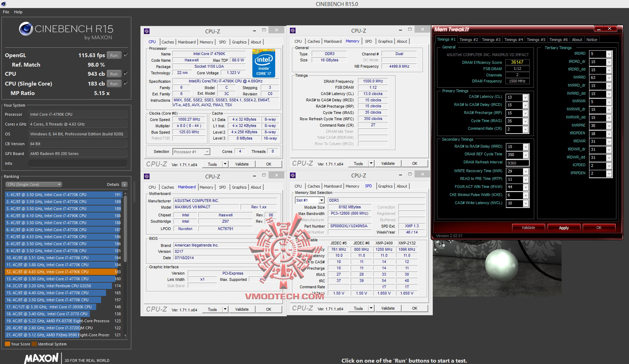Open the Command Rate (CR) dropdown in MemTweakIt

click(525, 129)
